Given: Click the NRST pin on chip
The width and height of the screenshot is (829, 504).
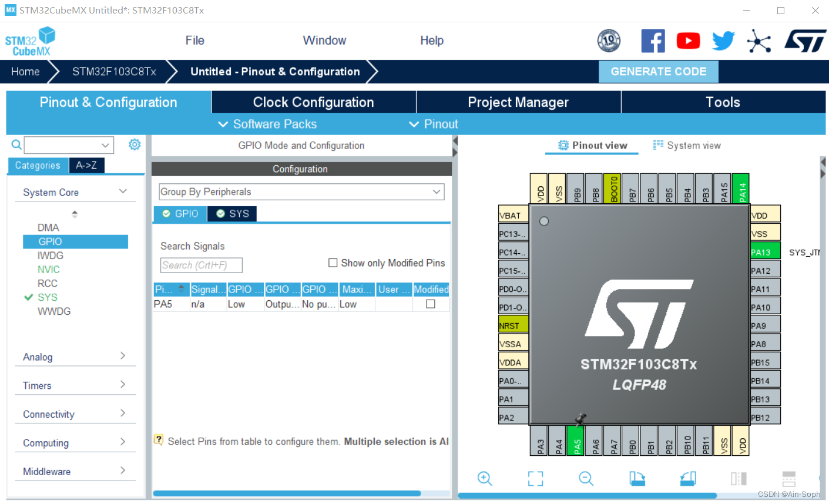Looking at the screenshot, I should 513,325.
